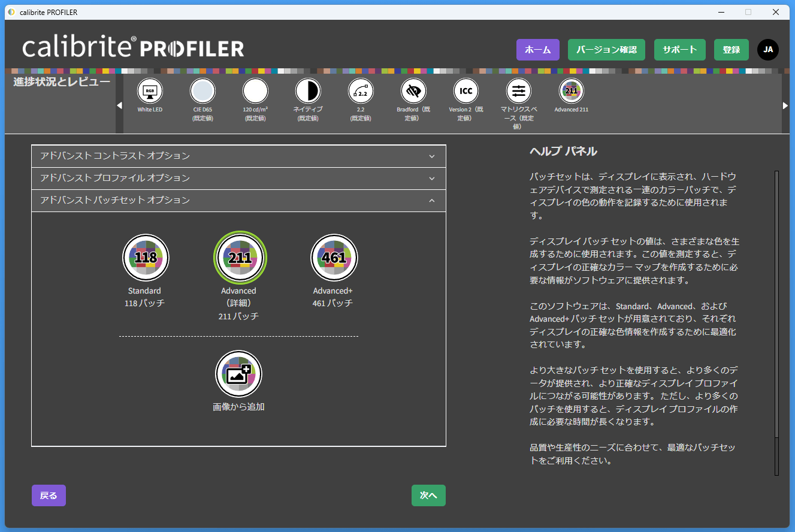Select the Advanced 211 patch set
This screenshot has width=795, height=532.
click(240, 258)
